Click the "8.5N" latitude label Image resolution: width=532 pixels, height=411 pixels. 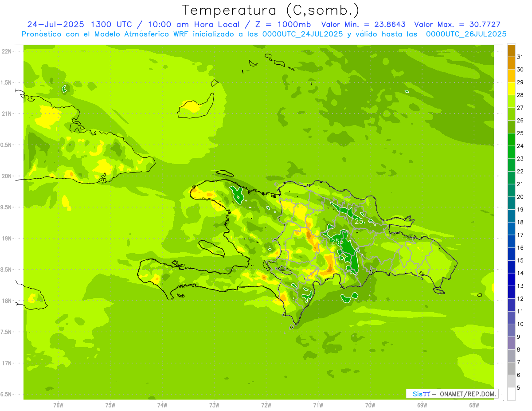coord(7,270)
